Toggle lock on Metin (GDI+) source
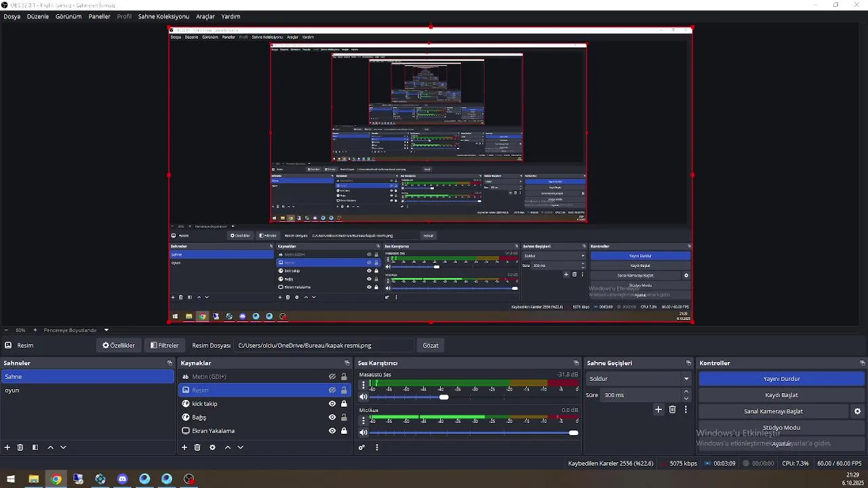868x488 pixels. click(x=344, y=377)
